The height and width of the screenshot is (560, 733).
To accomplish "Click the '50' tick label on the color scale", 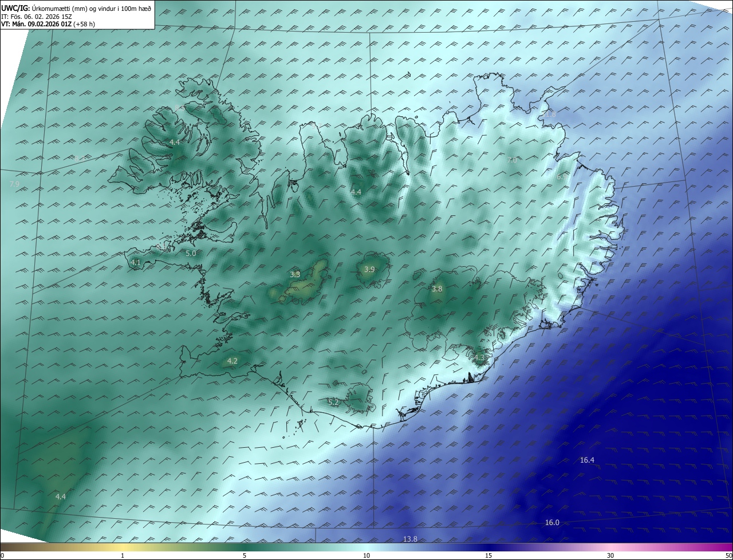I will (x=728, y=555).
